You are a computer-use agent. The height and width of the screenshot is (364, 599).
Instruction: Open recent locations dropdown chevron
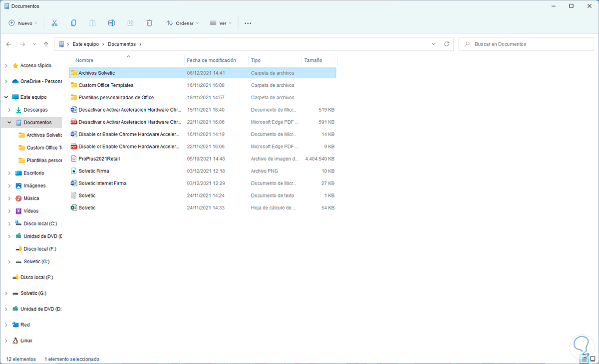34,44
